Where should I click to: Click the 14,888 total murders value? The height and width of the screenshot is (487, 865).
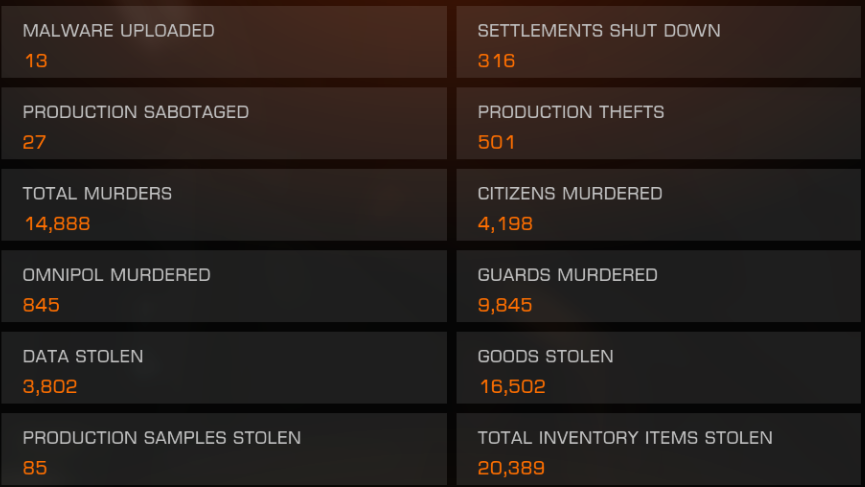coord(57,224)
